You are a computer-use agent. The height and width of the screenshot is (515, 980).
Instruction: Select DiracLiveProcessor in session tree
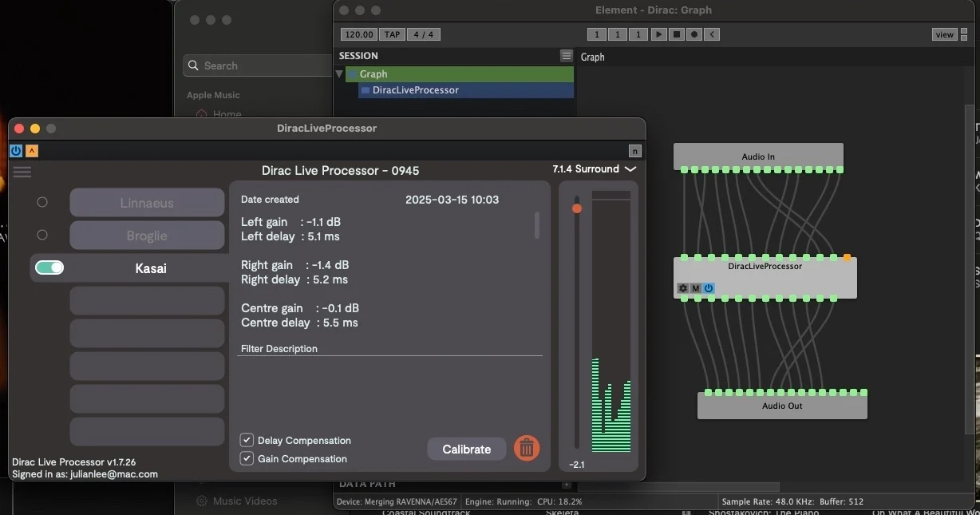415,90
